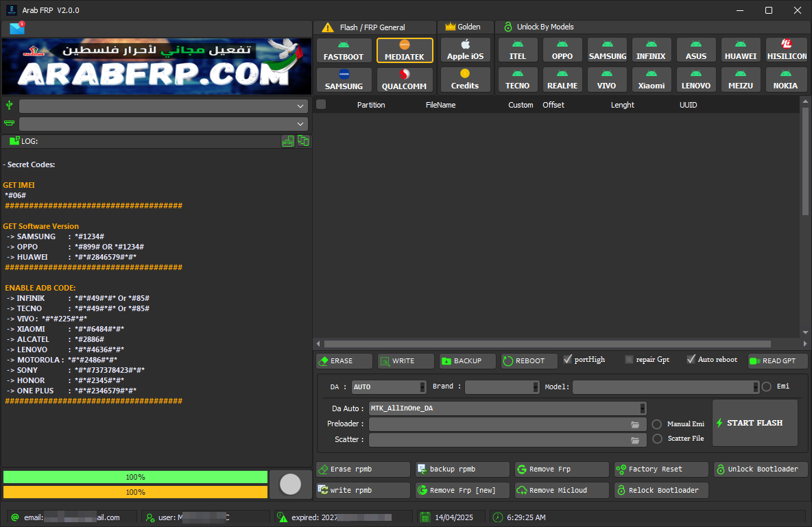Choose the HISILICON model unlock
The height and width of the screenshot is (527, 812).
click(x=786, y=50)
